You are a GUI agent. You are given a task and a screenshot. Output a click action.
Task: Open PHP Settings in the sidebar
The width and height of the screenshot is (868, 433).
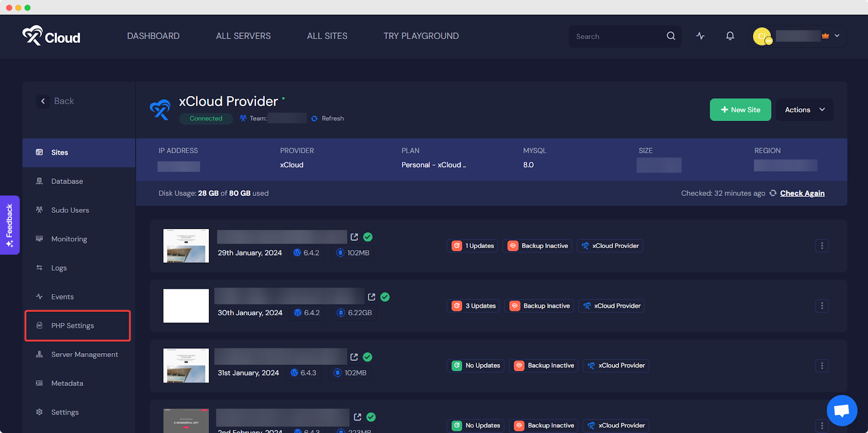(73, 326)
